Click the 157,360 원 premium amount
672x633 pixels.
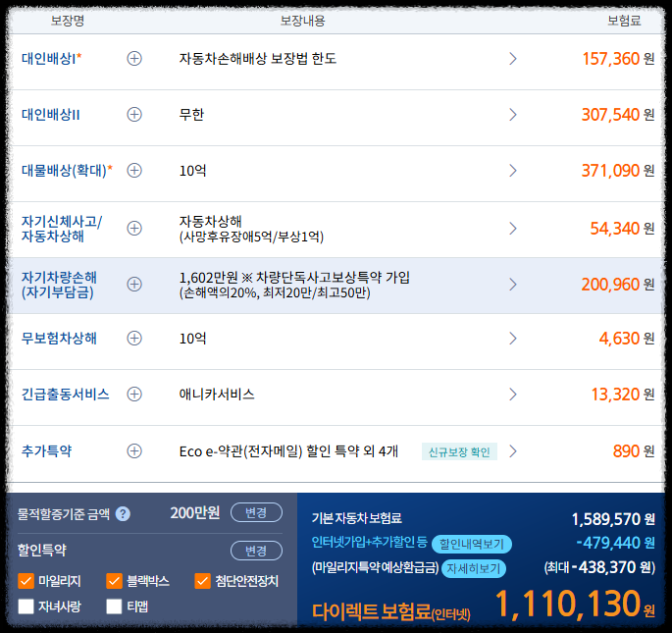618,59
